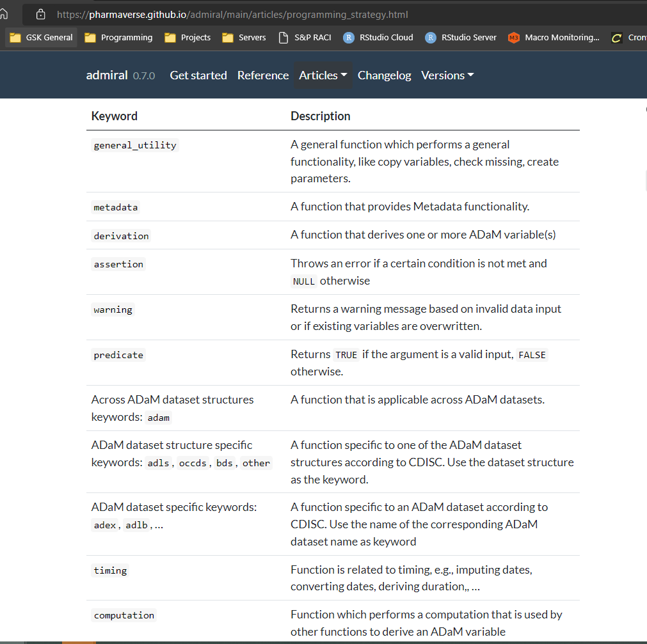Select the Projects bookmark label

pyautogui.click(x=196, y=37)
